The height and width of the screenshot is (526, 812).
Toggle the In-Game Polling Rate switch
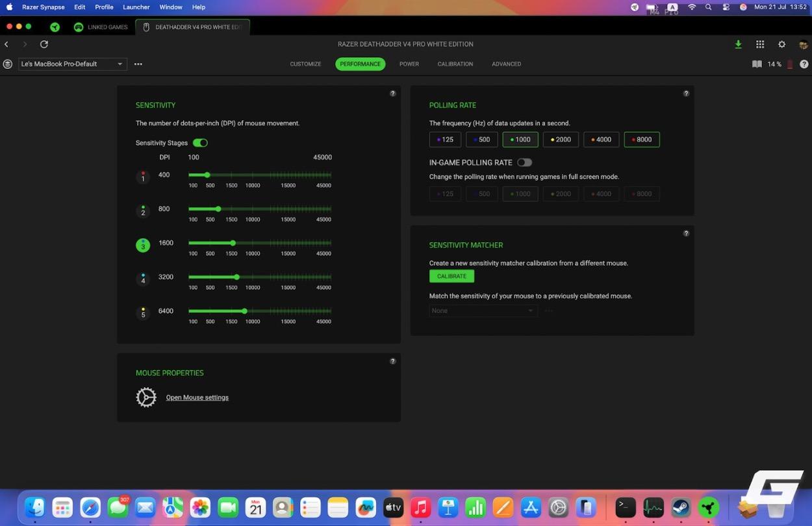point(524,162)
